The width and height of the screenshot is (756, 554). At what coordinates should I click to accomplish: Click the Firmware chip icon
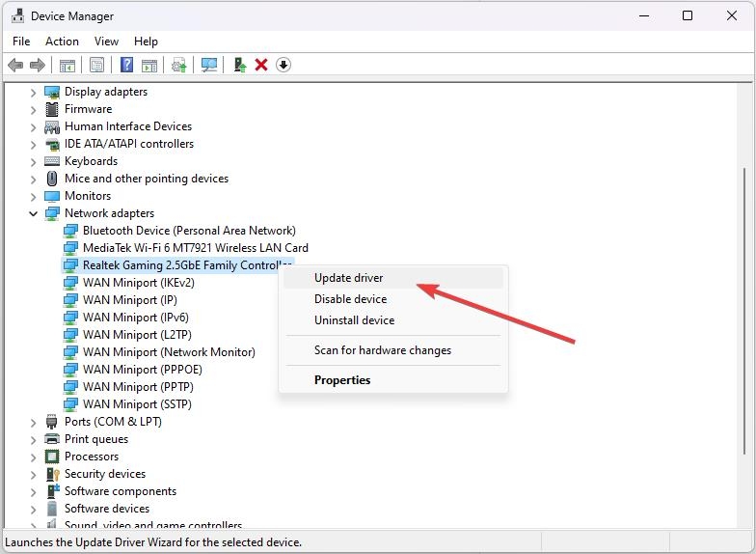pyautogui.click(x=52, y=109)
